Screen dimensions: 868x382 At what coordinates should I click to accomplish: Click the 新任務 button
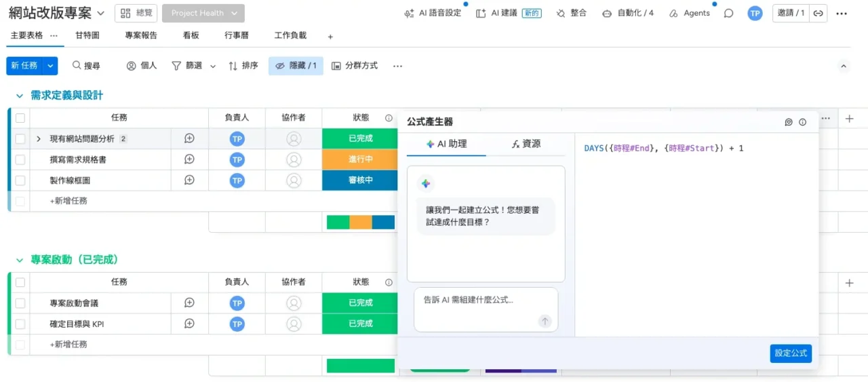[24, 66]
